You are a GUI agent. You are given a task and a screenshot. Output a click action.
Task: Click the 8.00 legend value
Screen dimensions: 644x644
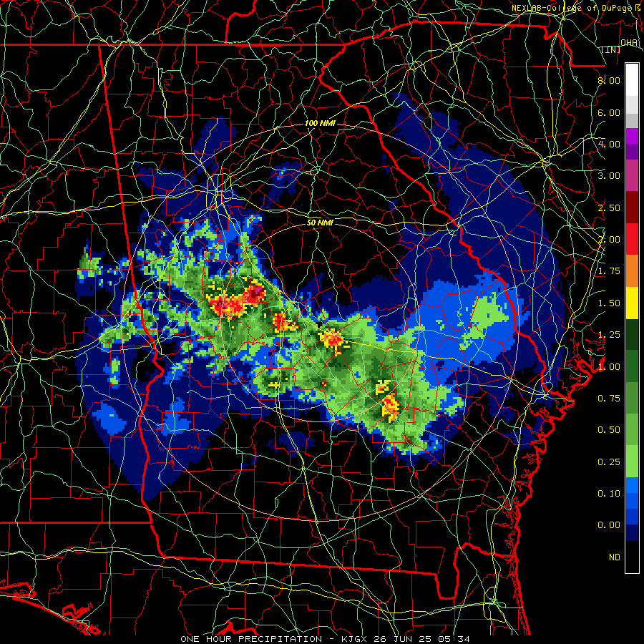coord(609,80)
